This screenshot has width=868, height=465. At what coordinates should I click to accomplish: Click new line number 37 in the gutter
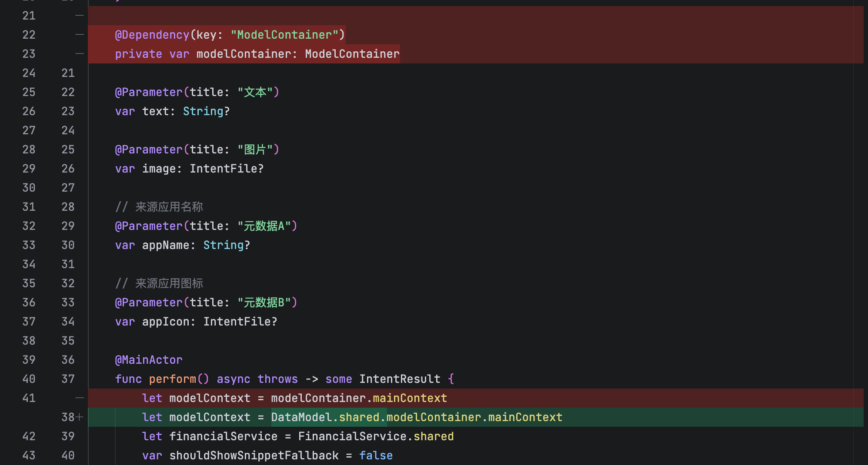click(x=68, y=379)
